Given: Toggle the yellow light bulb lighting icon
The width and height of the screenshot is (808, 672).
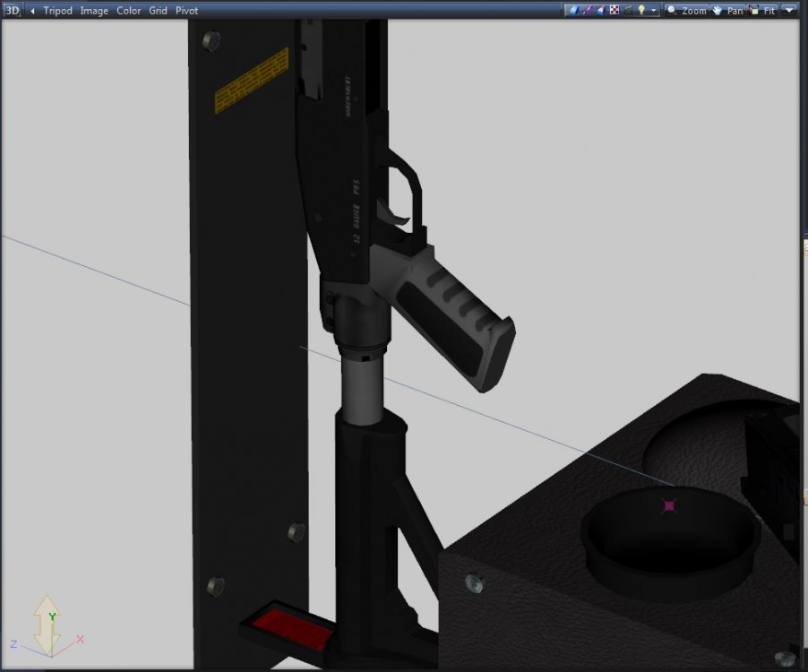Looking at the screenshot, I should [641, 11].
